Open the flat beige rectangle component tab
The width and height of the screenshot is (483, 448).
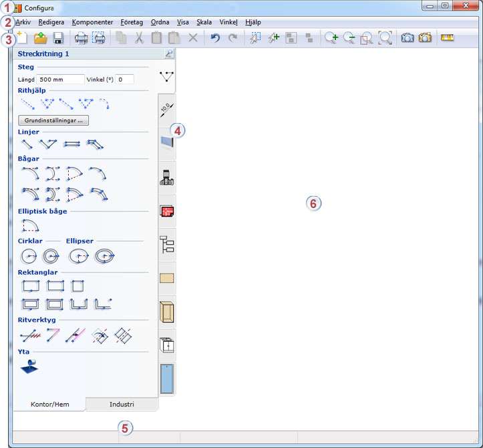click(x=166, y=278)
